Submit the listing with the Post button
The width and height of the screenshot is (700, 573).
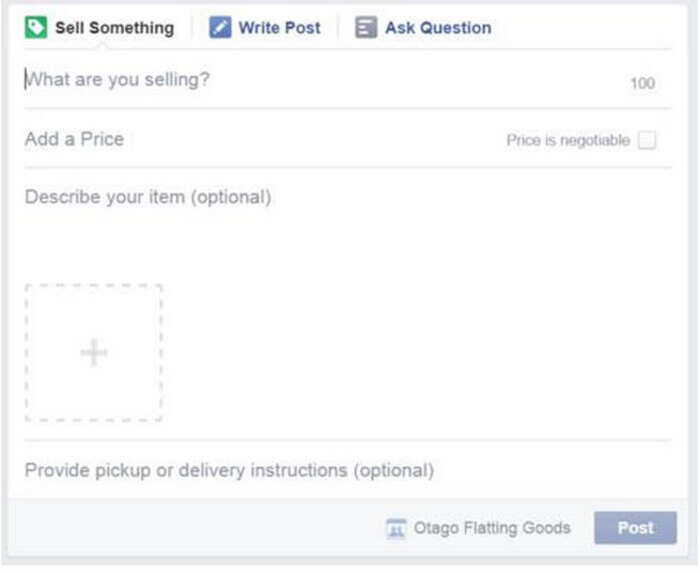pos(635,528)
